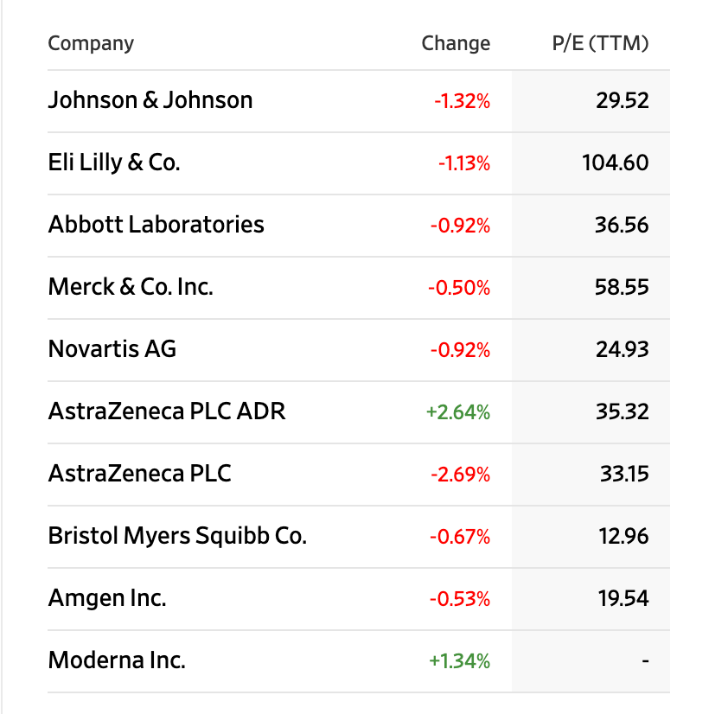728x714 pixels.
Task: Open Bristol Myers Squibb Co. page
Action: click(x=177, y=536)
